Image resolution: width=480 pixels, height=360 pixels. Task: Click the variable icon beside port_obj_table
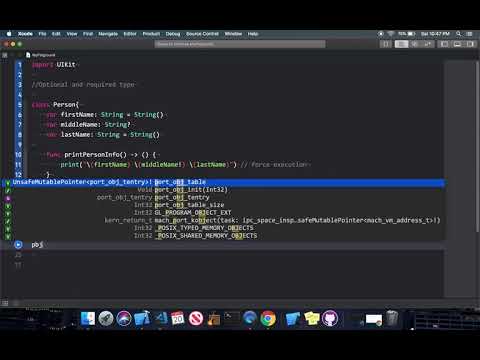click(x=8, y=182)
